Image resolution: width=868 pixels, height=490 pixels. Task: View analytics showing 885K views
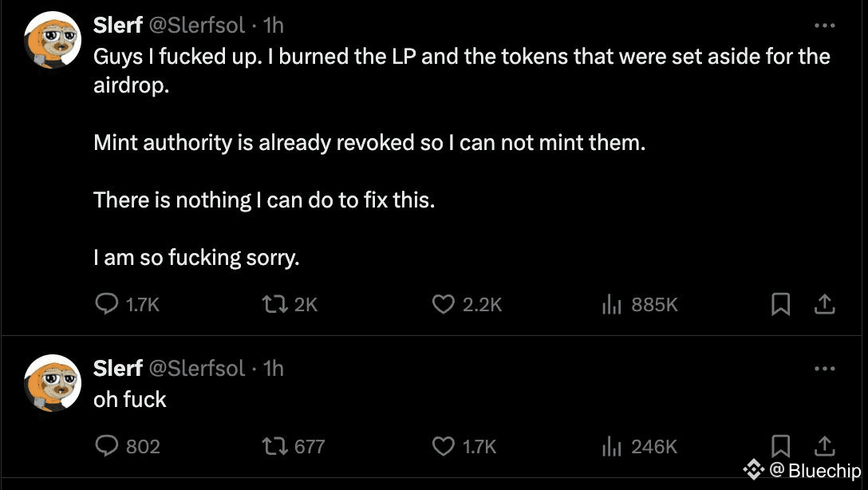pyautogui.click(x=611, y=304)
